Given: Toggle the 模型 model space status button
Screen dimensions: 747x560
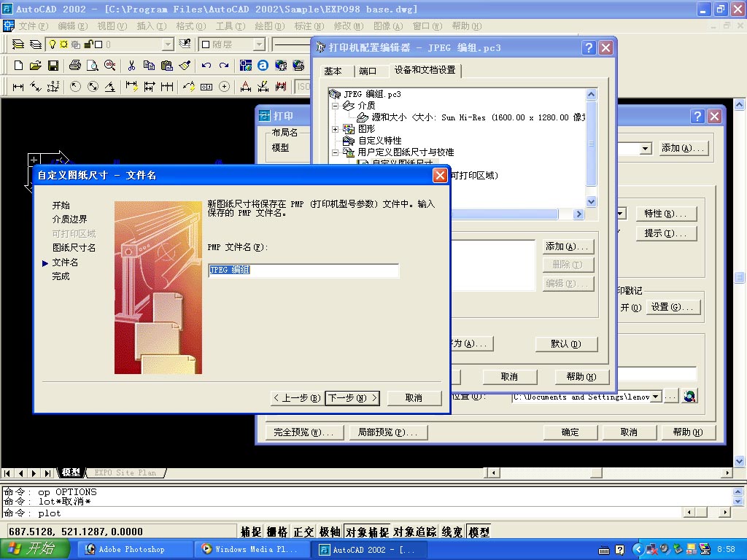Looking at the screenshot, I should click(479, 532).
